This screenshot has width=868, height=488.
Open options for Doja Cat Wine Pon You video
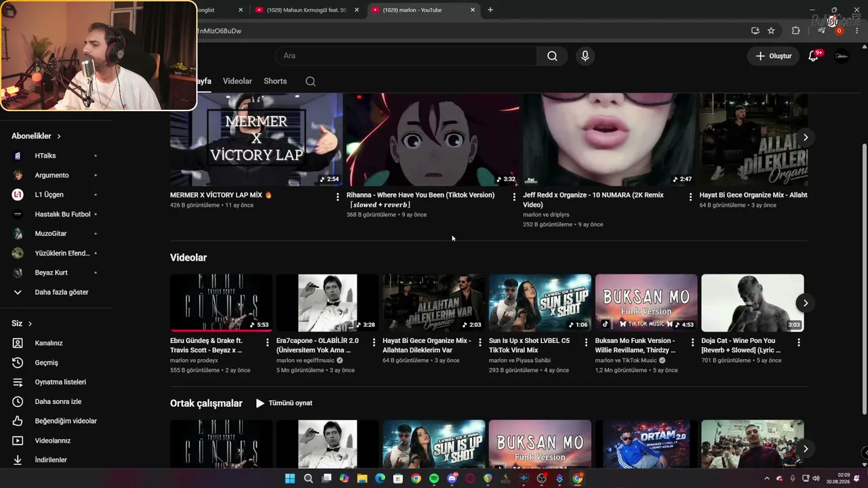799,342
